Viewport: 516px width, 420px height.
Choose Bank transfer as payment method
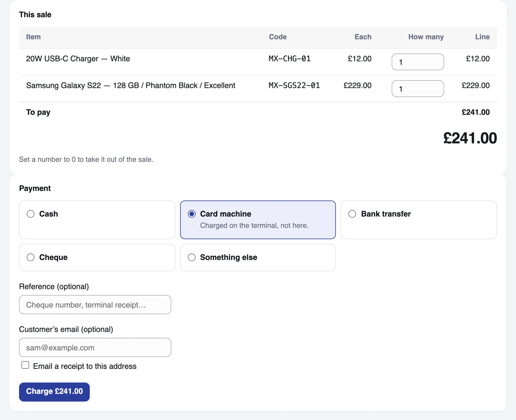(x=419, y=220)
